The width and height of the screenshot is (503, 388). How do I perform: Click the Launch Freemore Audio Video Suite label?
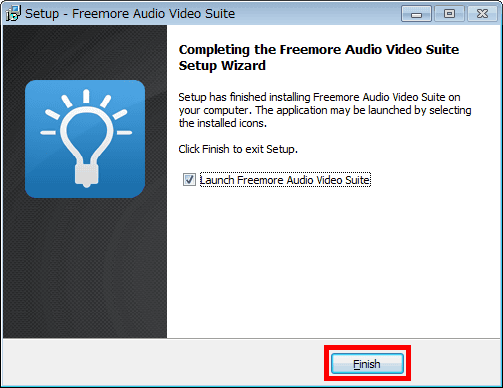tap(285, 180)
